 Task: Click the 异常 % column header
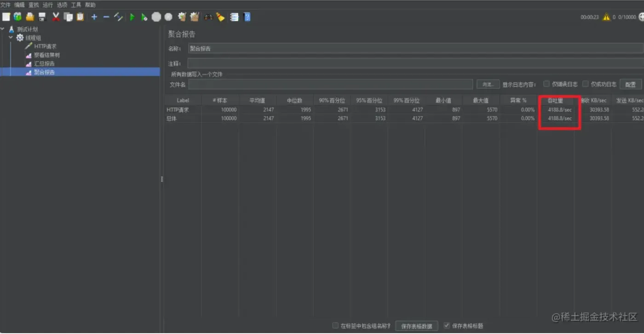518,100
